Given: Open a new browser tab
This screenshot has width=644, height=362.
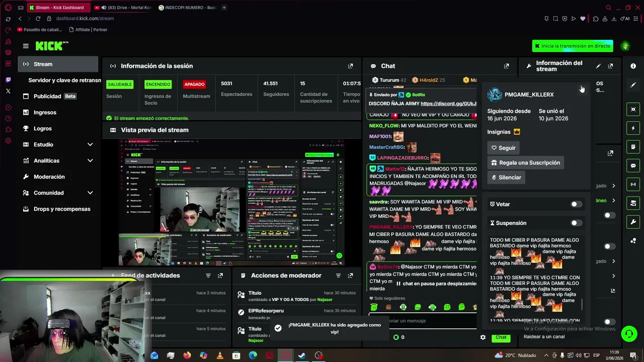Looking at the screenshot, I should (224, 8).
